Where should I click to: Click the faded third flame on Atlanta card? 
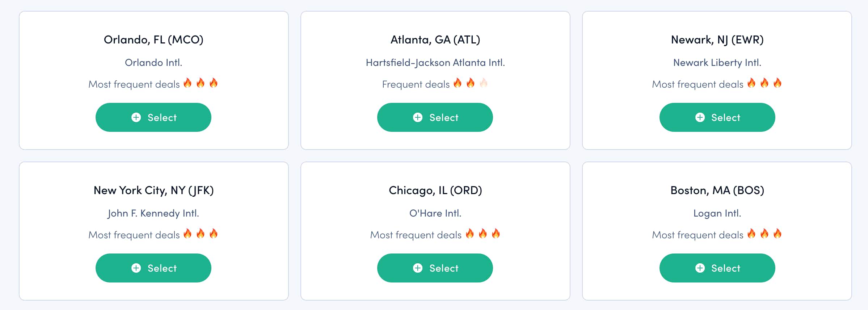click(484, 83)
